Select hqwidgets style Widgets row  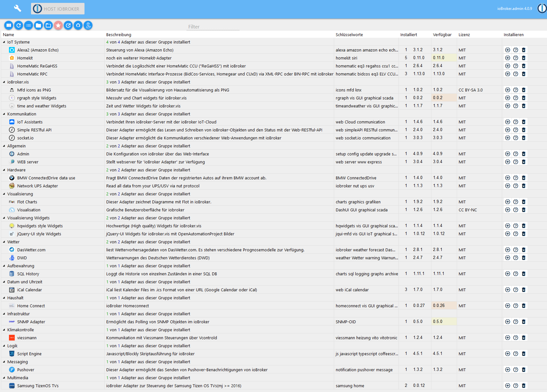[x=273, y=226]
